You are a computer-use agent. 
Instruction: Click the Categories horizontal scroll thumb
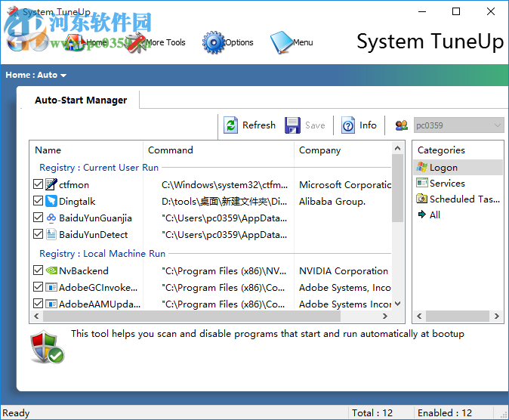click(458, 316)
